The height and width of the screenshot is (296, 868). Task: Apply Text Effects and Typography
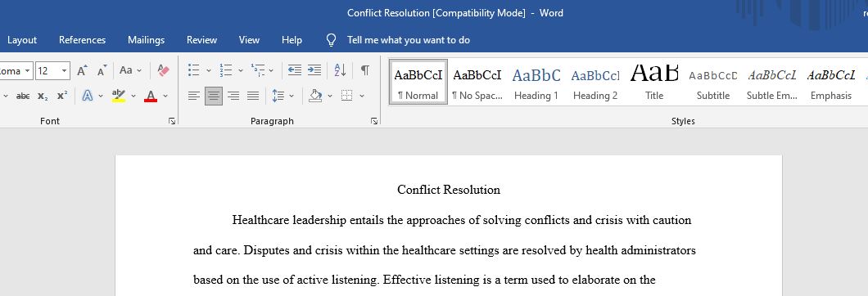(x=88, y=96)
